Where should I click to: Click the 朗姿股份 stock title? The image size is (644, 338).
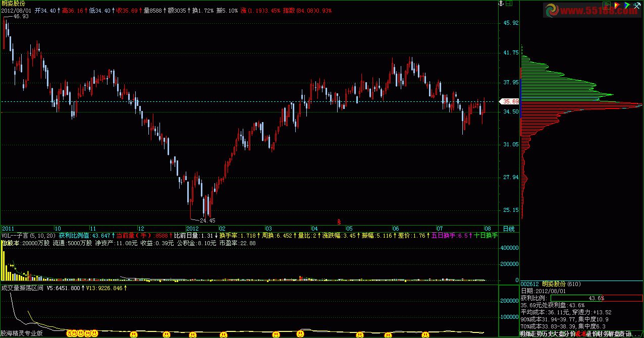click(13, 4)
